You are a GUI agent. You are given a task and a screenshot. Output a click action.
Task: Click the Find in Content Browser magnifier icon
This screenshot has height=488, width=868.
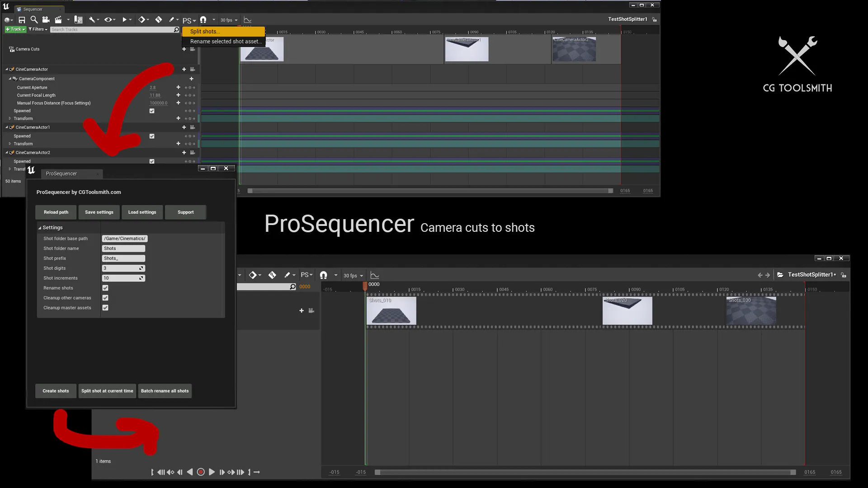(34, 20)
